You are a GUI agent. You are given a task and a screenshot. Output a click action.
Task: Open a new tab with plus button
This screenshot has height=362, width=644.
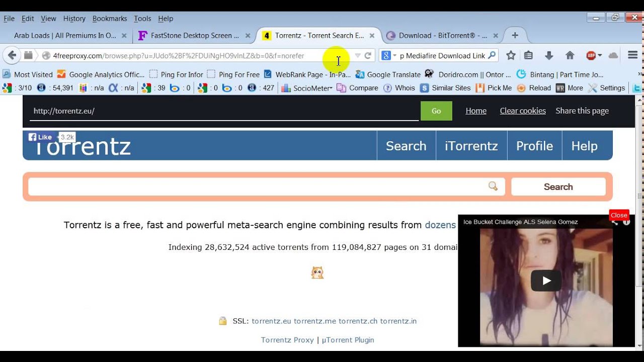(515, 35)
